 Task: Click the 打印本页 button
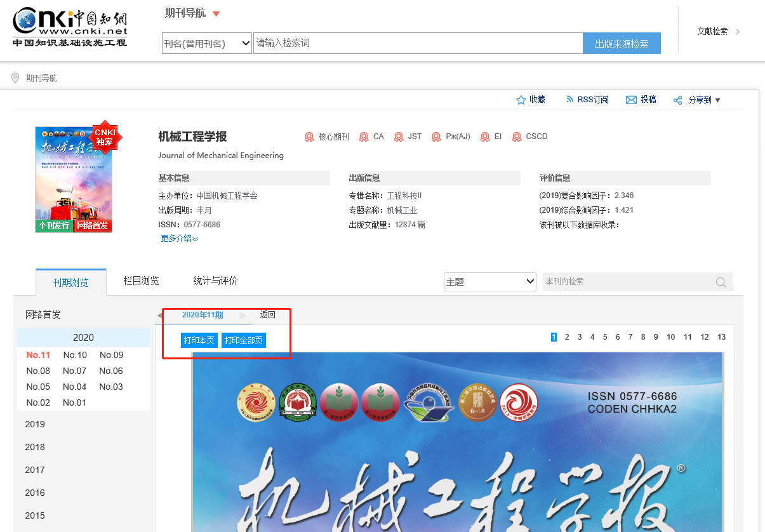[x=199, y=341]
